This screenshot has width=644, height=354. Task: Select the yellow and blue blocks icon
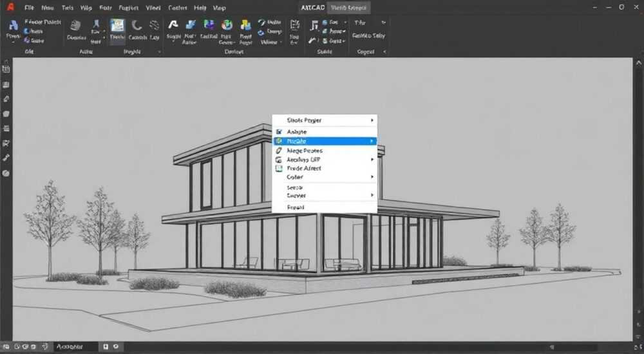[x=245, y=25]
